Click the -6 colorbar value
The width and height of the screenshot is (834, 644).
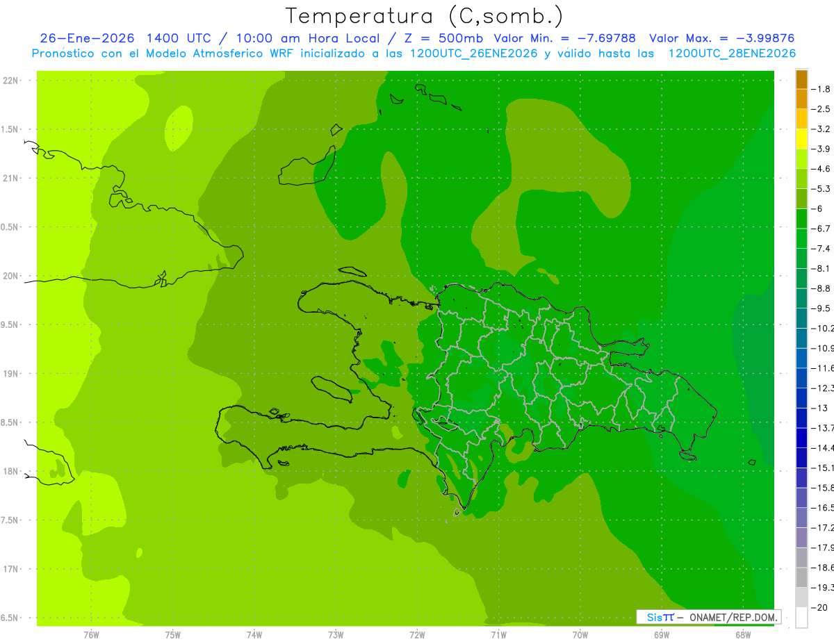[x=818, y=208]
